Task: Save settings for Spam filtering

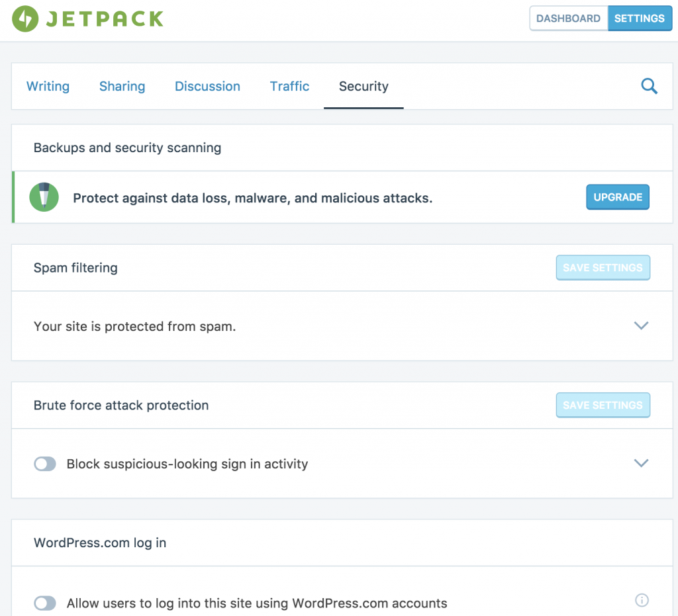Action: 603,268
